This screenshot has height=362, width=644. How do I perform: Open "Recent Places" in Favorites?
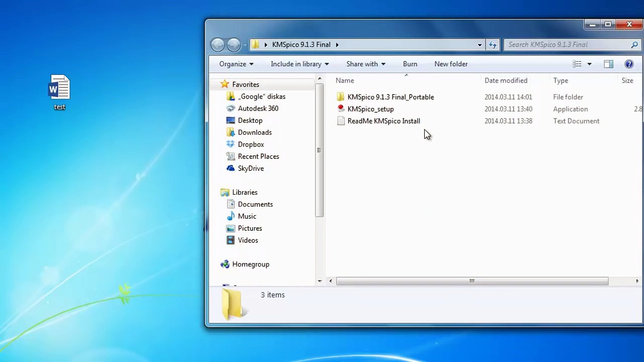point(258,156)
